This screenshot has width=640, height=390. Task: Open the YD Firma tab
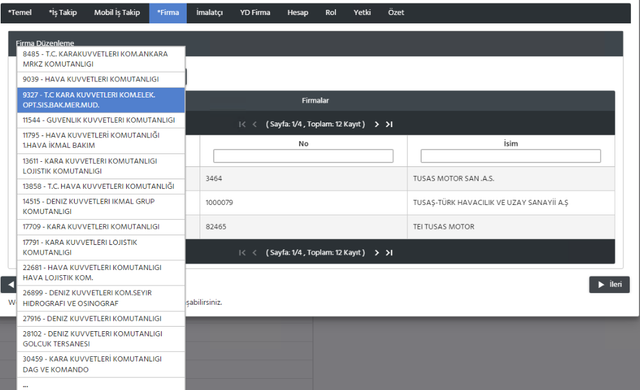coord(255,13)
